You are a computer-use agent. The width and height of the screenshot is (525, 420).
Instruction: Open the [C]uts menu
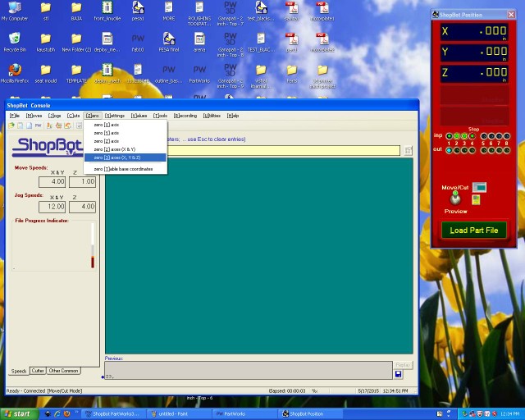(x=73, y=116)
